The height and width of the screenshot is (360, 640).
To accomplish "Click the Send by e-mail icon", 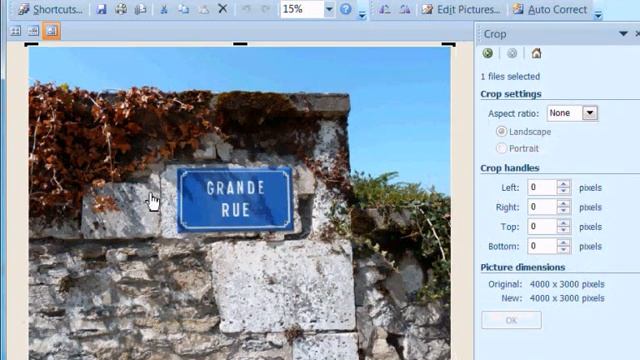I will point(140,9).
